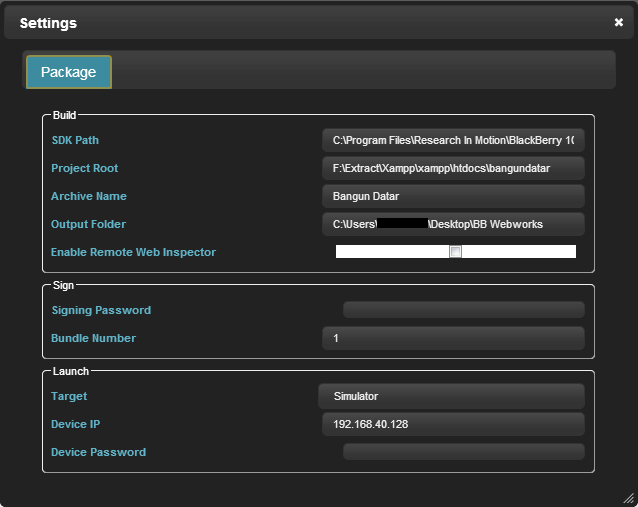Viewport: 638px width, 507px height.
Task: Click the 'Device Password' label
Action: coord(98,452)
